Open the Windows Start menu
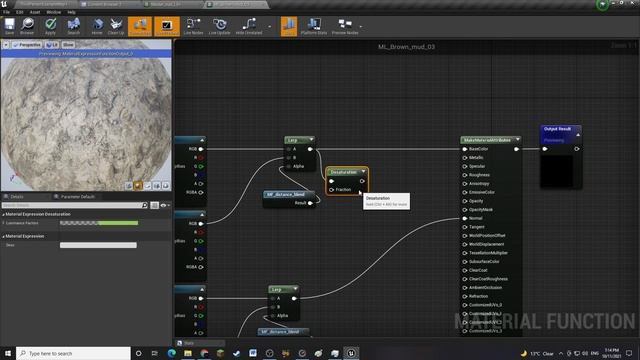Screen dimensions: 640x360 tap(8, 353)
